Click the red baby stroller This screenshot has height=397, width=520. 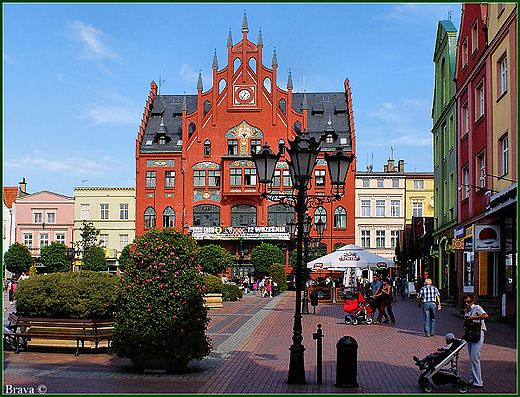[x=357, y=309]
